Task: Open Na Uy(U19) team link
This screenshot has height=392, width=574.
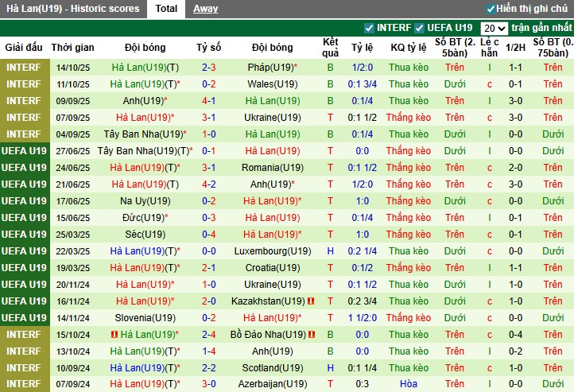Action: (145, 201)
